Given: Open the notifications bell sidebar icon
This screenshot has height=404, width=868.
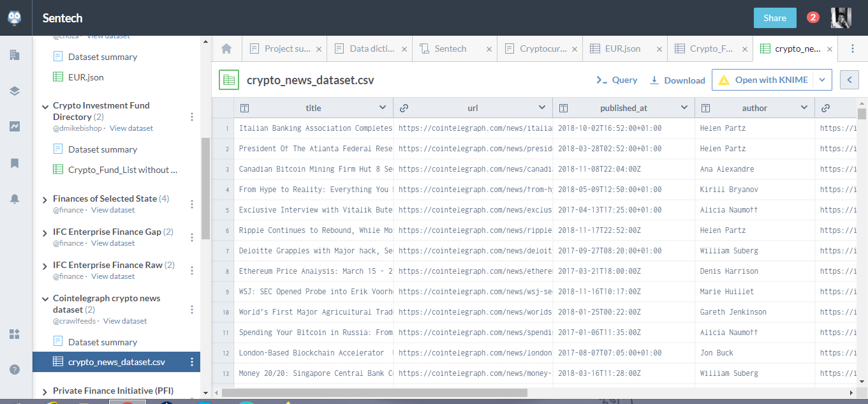Looking at the screenshot, I should (x=15, y=199).
